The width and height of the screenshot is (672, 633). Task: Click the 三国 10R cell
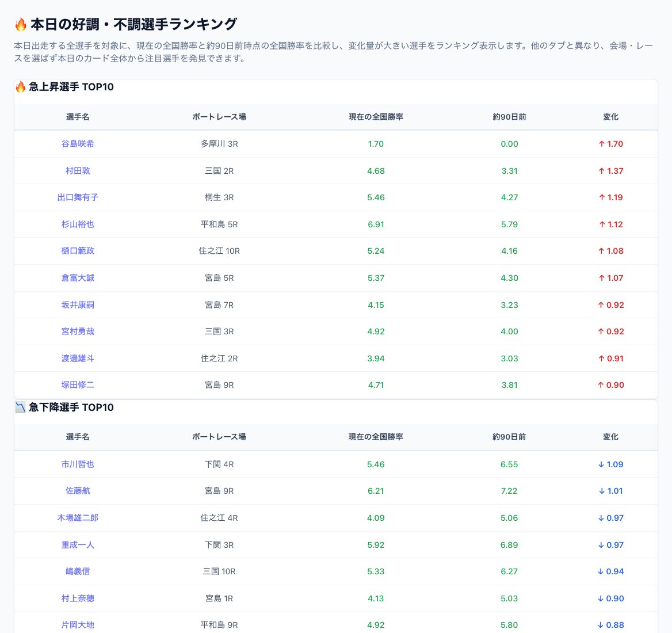(219, 572)
